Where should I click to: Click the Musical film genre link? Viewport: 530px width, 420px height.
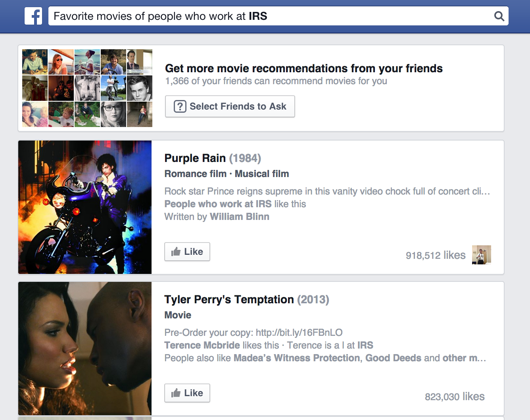click(x=262, y=174)
